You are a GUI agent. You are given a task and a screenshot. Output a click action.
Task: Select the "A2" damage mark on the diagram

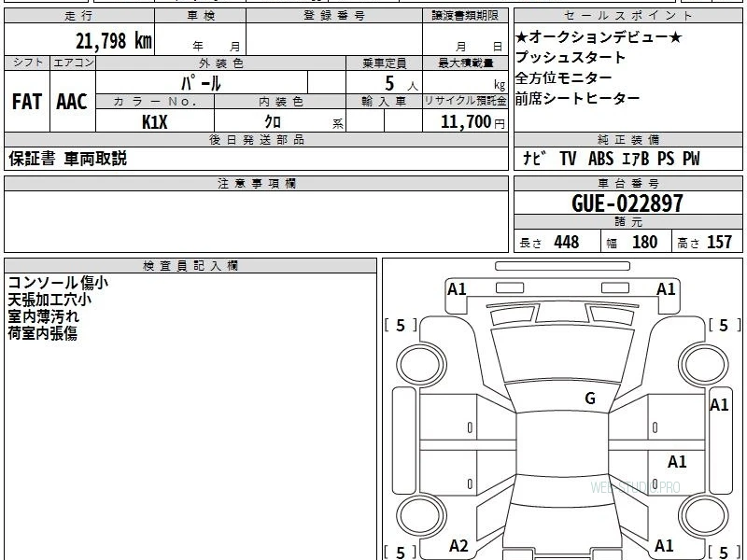coord(458,546)
